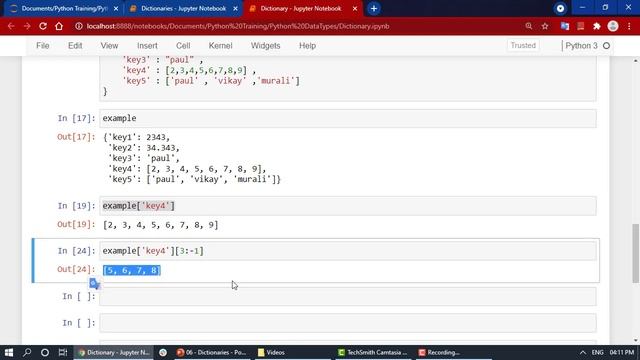Image resolution: width=640 pixels, height=360 pixels.
Task: Switch to Dictionaries - Jupyter Notebook tab
Action: [183, 9]
